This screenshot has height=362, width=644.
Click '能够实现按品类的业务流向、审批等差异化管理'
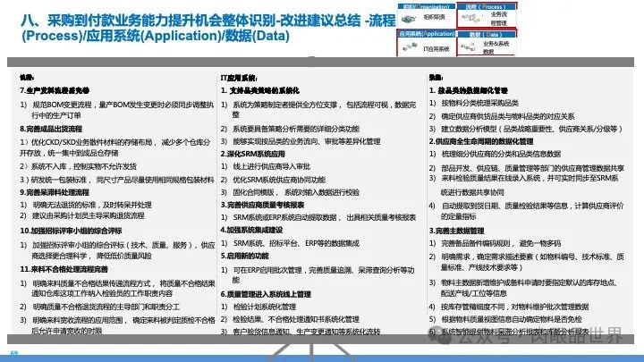(x=307, y=141)
